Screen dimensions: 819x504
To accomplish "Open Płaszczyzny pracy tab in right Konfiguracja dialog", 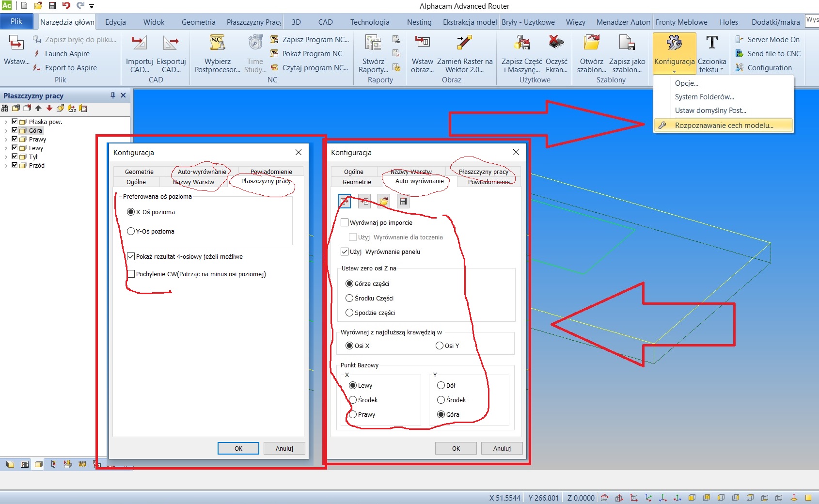I will tap(484, 172).
